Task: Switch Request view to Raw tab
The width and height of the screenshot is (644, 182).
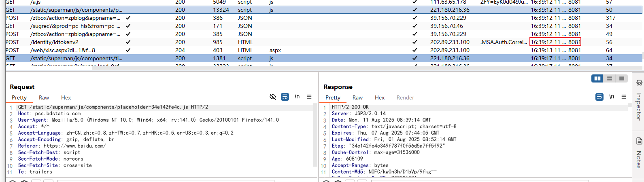Action: tap(44, 97)
